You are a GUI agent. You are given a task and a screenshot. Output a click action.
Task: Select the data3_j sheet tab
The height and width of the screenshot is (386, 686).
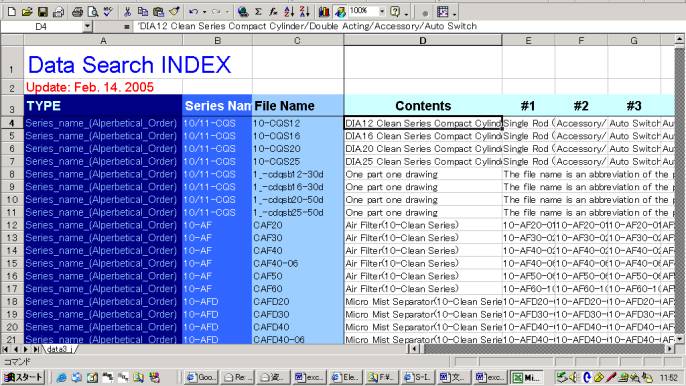point(59,349)
